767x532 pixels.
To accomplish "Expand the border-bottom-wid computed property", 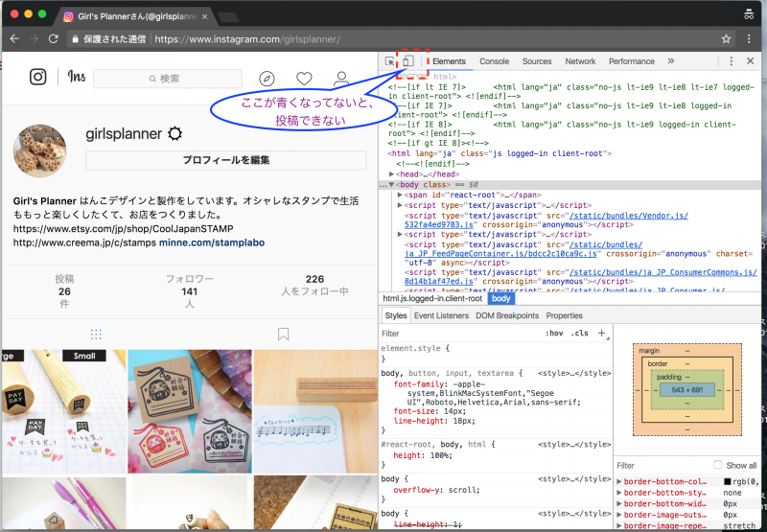I will click(619, 503).
